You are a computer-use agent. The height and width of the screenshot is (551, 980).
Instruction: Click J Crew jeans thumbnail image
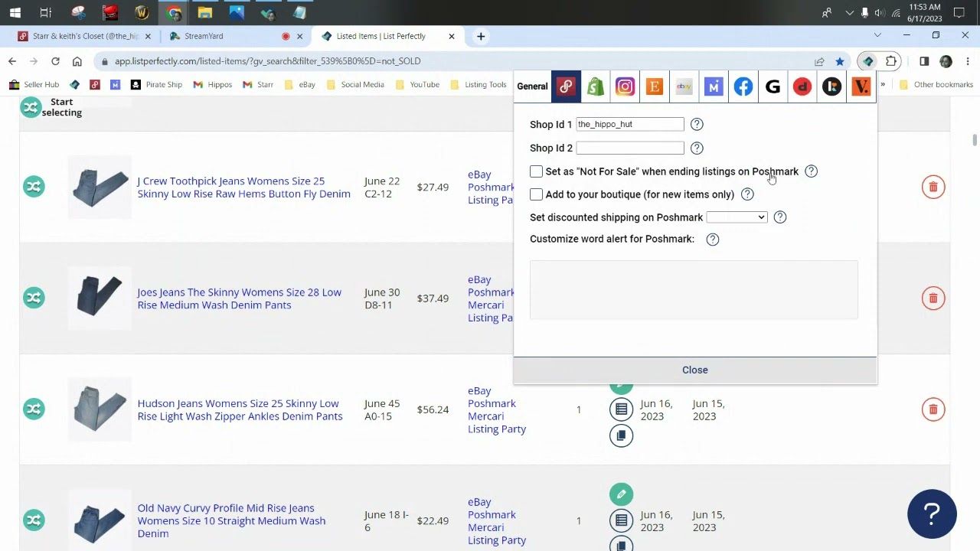(100, 187)
